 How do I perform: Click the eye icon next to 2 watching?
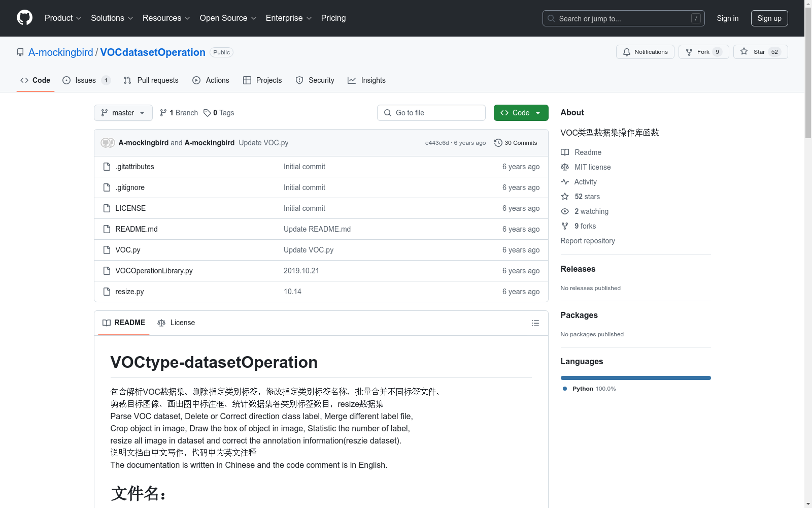(x=565, y=211)
